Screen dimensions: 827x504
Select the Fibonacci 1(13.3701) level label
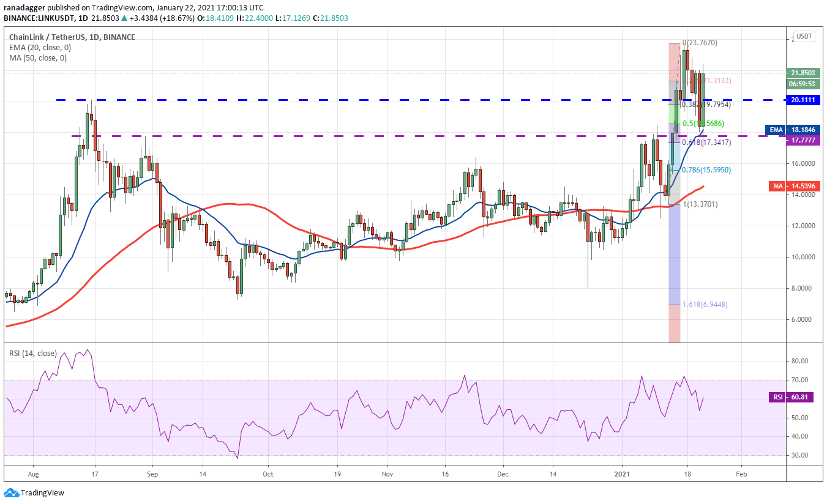(x=701, y=204)
